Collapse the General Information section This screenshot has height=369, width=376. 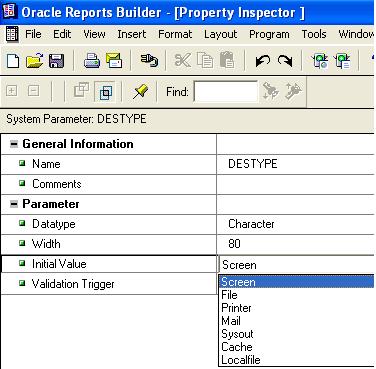tap(14, 144)
